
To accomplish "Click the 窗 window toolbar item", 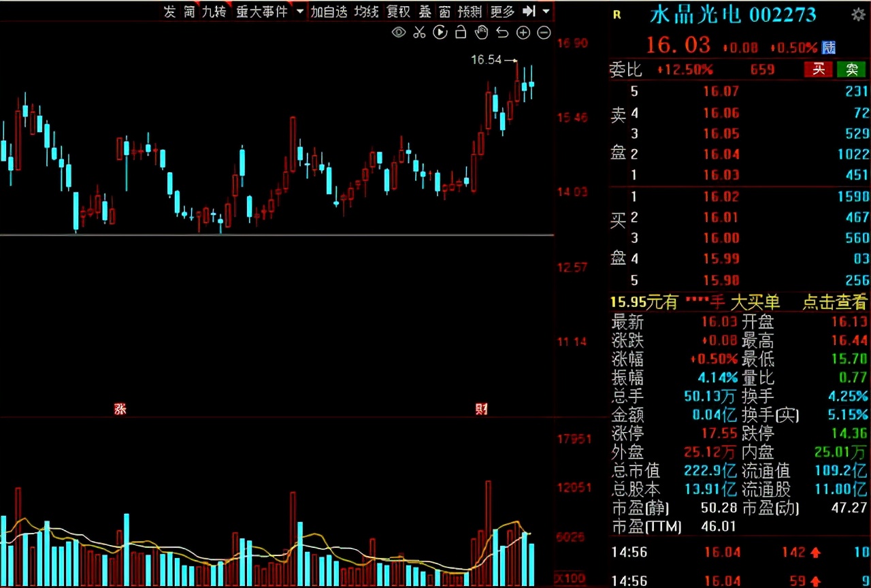I will [444, 12].
